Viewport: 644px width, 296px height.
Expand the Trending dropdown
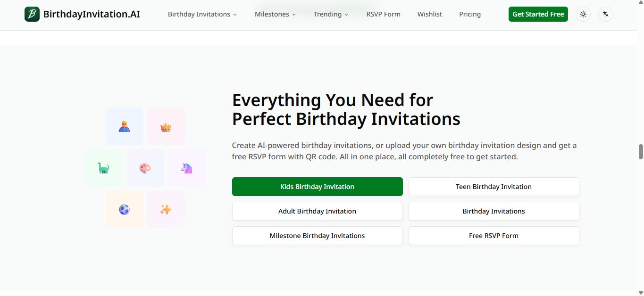[331, 14]
